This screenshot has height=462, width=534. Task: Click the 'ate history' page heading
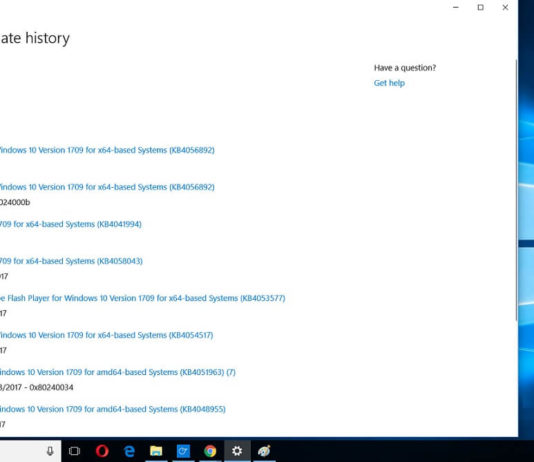pyautogui.click(x=35, y=38)
